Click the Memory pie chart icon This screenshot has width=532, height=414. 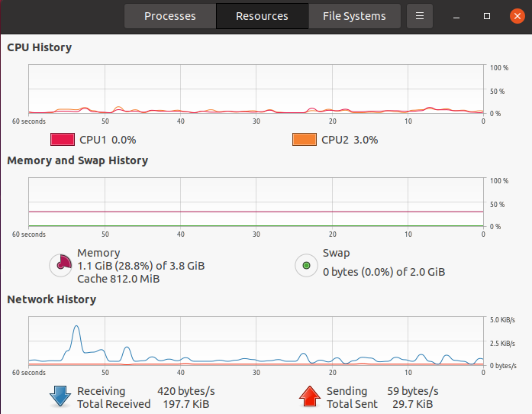(61, 265)
